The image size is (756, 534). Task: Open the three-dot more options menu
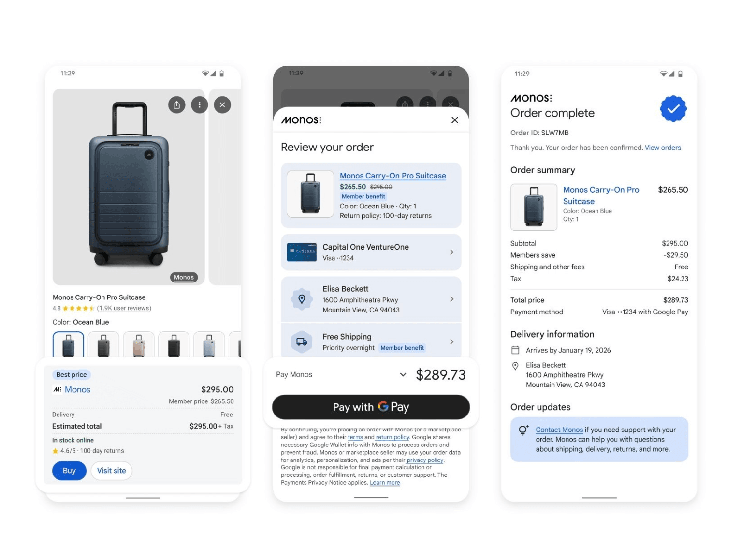pyautogui.click(x=200, y=105)
